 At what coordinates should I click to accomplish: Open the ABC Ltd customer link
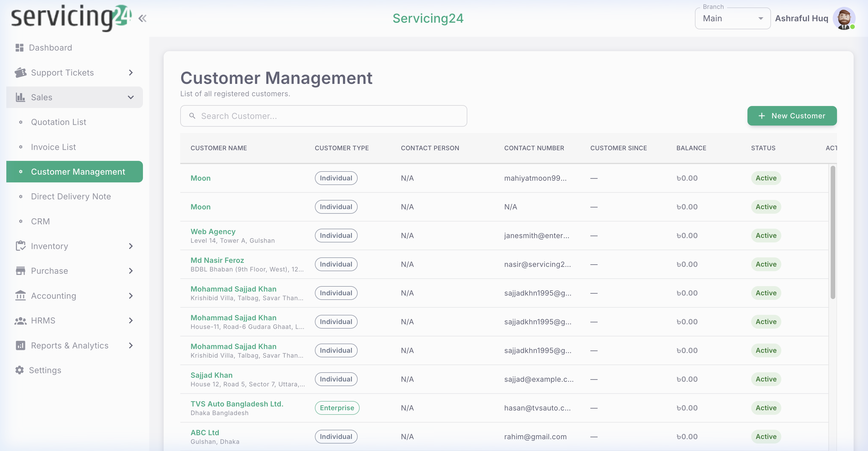(x=205, y=432)
